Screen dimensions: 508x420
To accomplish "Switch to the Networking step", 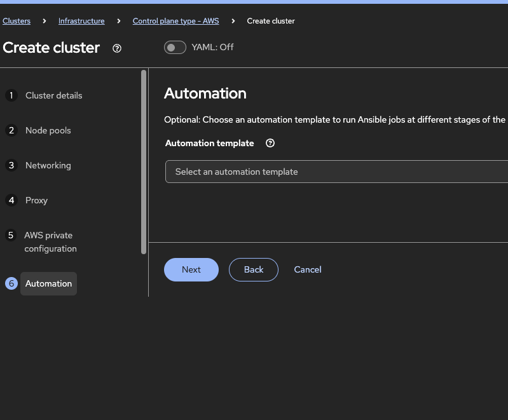I will [x=48, y=165].
